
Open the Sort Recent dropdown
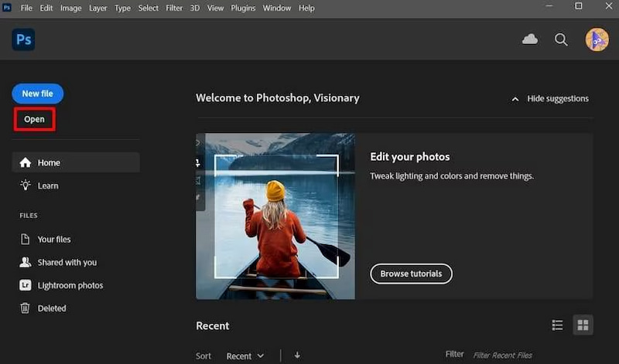pyautogui.click(x=245, y=355)
